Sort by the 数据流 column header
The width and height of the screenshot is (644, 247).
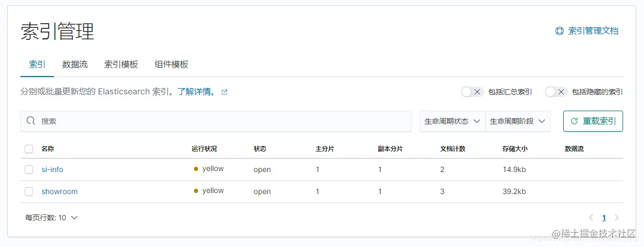[x=574, y=149]
